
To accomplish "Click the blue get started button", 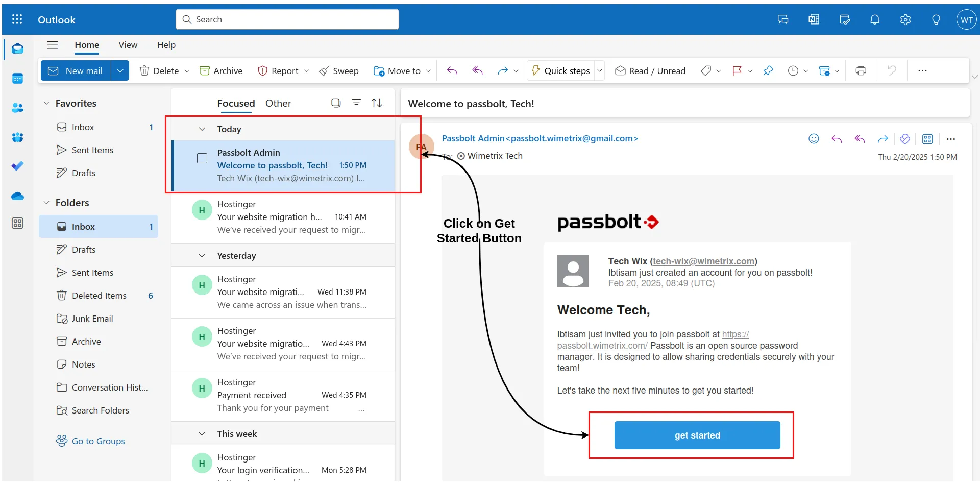I will pyautogui.click(x=697, y=435).
